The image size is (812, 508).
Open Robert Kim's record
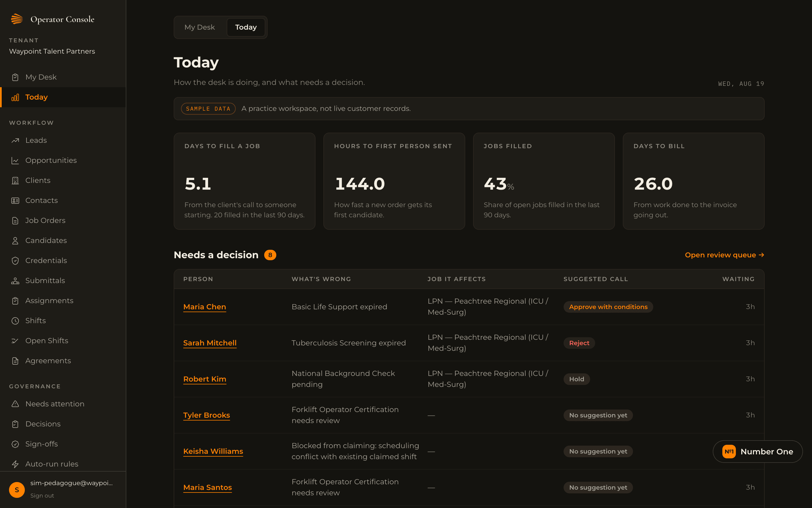point(205,379)
